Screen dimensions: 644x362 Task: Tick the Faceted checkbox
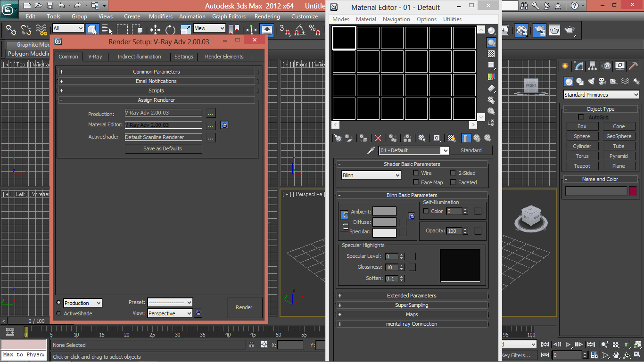[x=454, y=182]
